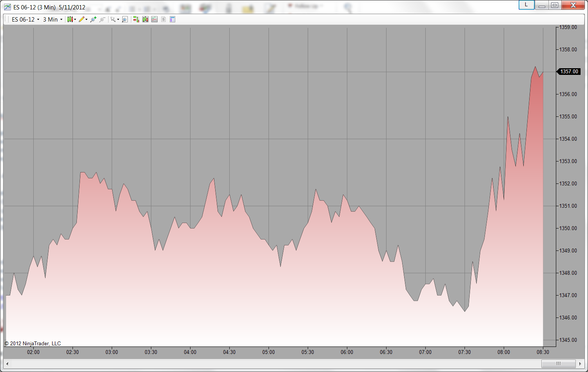The image size is (588, 372).
Task: Activate the blue crosshair magnifier icon
Action: tap(125, 19)
